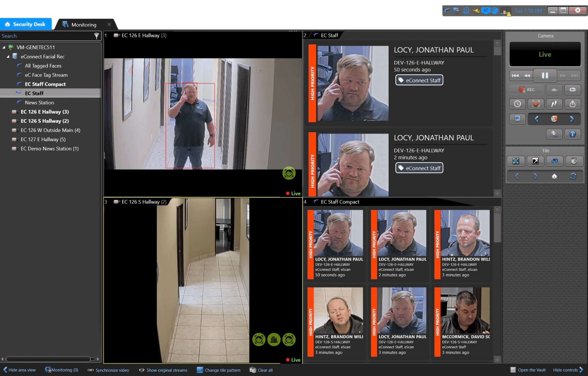
Task: Toggle Synchronize video
Action: pos(109,370)
